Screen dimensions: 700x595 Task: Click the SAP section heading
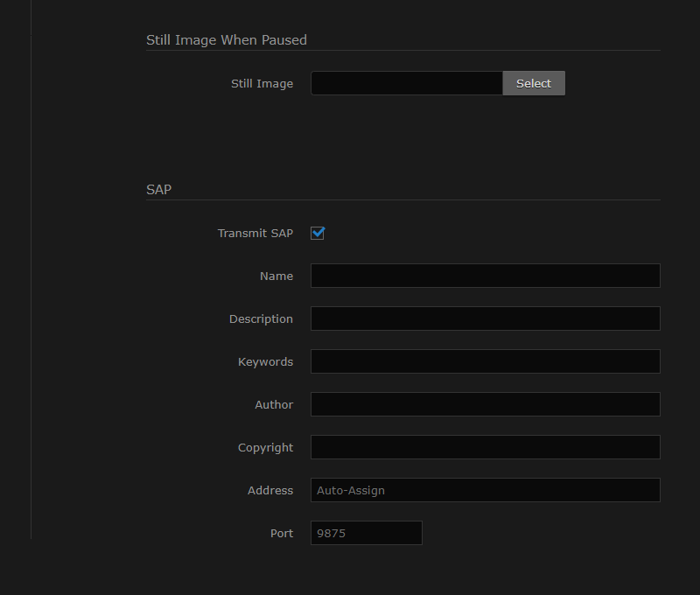point(159,189)
